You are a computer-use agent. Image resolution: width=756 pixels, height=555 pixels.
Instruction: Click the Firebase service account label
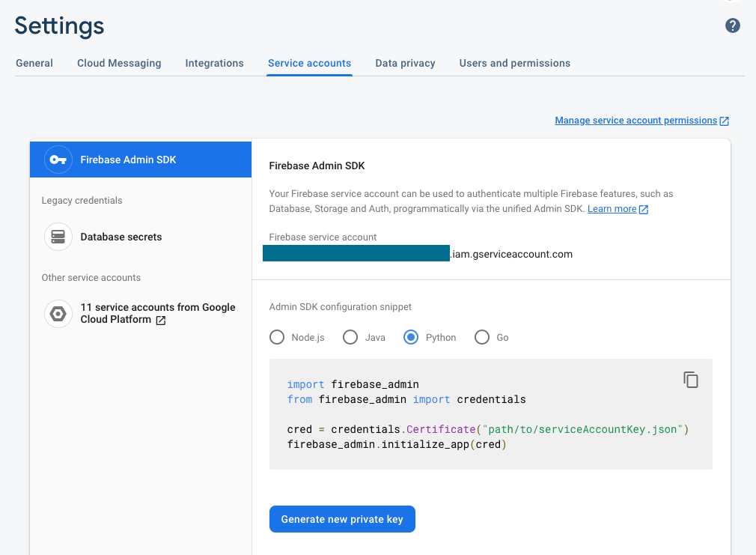pyautogui.click(x=323, y=237)
